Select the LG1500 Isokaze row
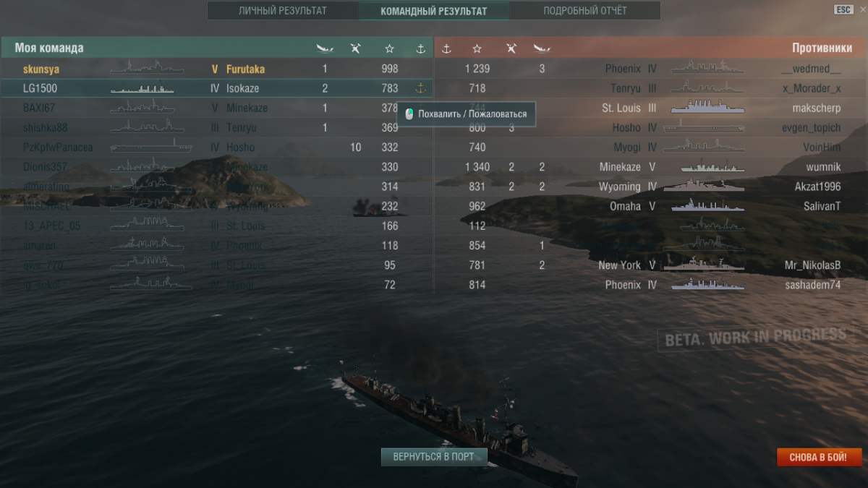Screen dimensions: 868x488 217,88
